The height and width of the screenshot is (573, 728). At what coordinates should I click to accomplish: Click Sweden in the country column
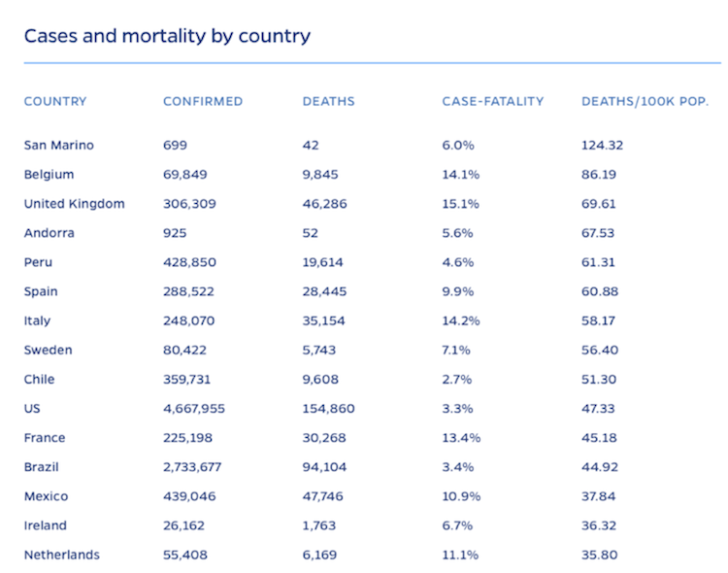pos(48,350)
